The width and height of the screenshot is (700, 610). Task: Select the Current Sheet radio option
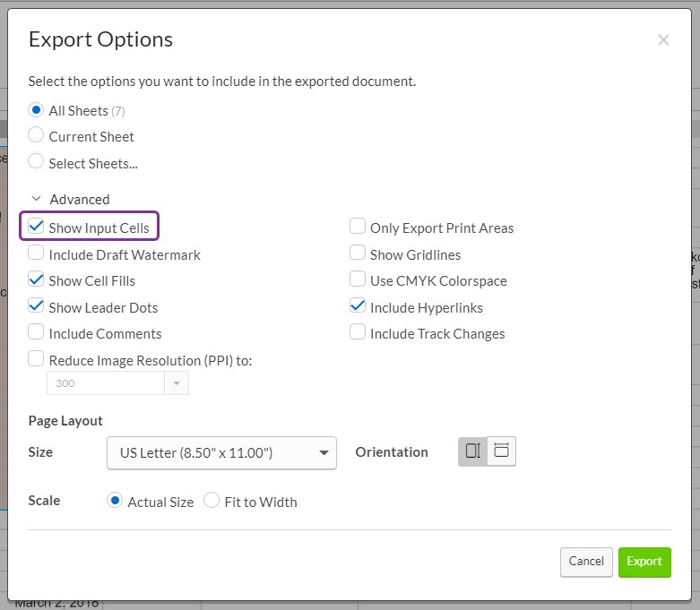[37, 136]
